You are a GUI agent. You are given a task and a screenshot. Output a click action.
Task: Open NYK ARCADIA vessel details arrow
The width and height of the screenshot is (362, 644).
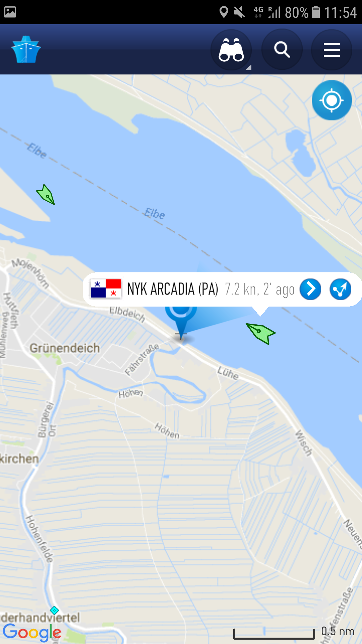click(310, 289)
